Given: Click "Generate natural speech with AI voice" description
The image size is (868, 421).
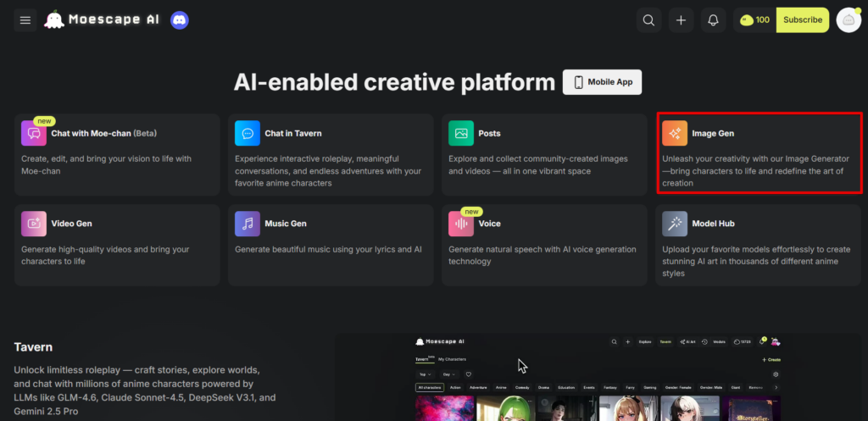Looking at the screenshot, I should pyautogui.click(x=542, y=255).
